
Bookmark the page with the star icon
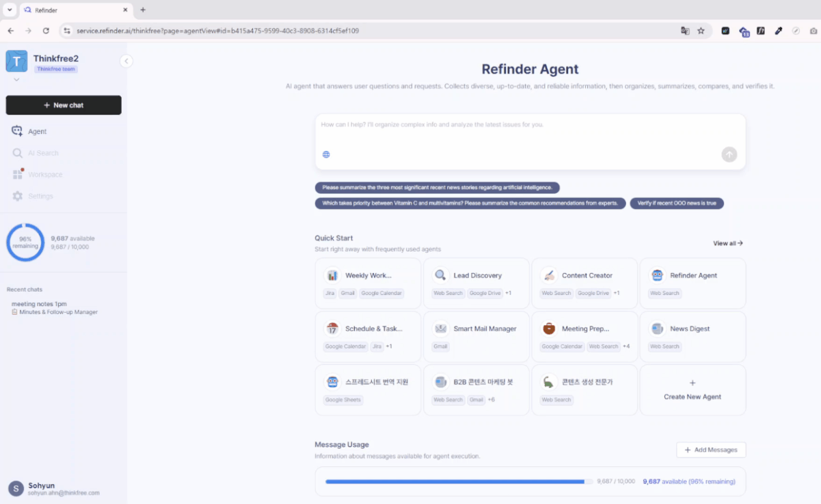point(701,31)
